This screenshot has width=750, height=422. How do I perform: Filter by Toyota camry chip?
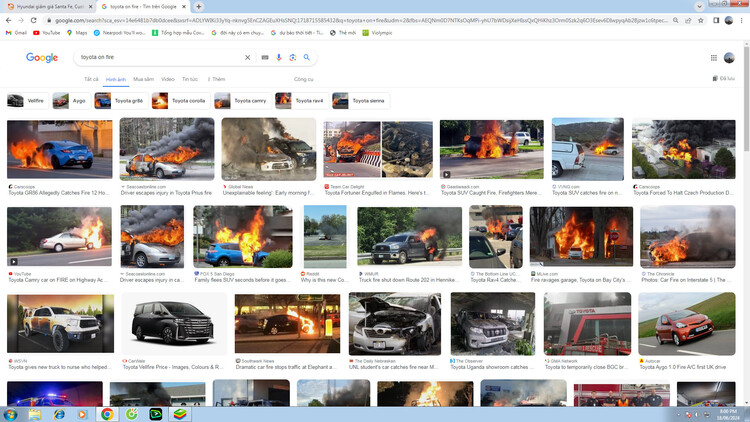243,101
